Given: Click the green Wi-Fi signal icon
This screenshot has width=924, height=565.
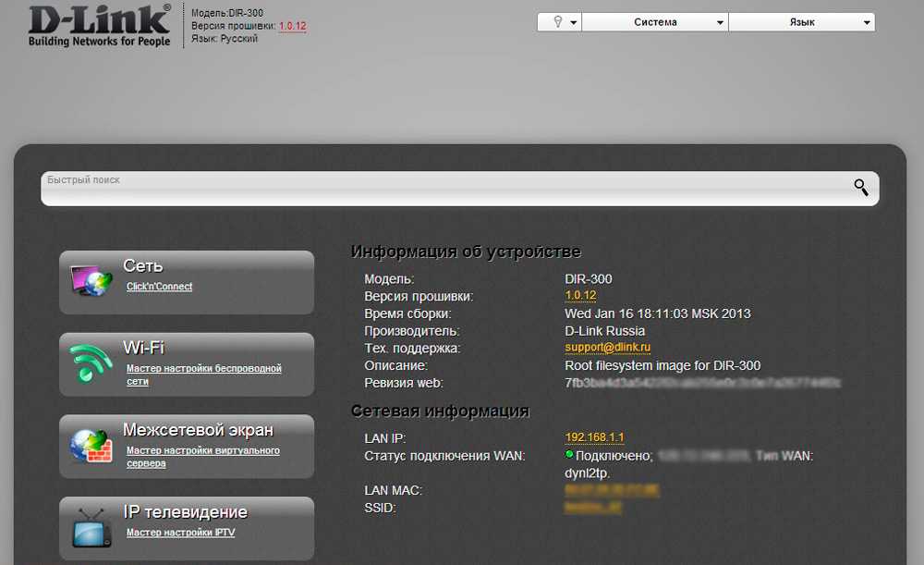Looking at the screenshot, I should pyautogui.click(x=91, y=362).
